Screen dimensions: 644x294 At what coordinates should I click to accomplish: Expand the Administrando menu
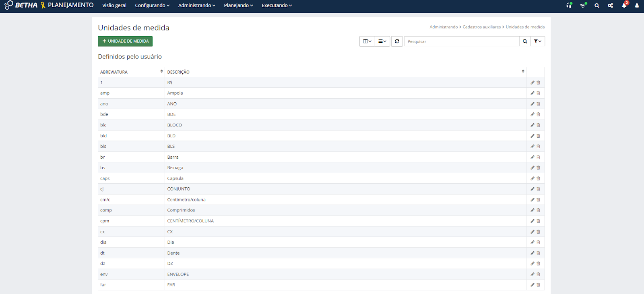tap(197, 6)
